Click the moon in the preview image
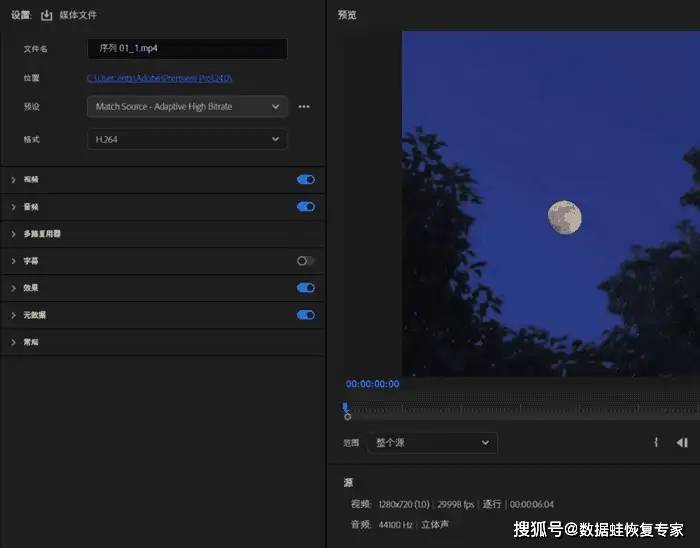Image resolution: width=700 pixels, height=548 pixels. click(564, 217)
